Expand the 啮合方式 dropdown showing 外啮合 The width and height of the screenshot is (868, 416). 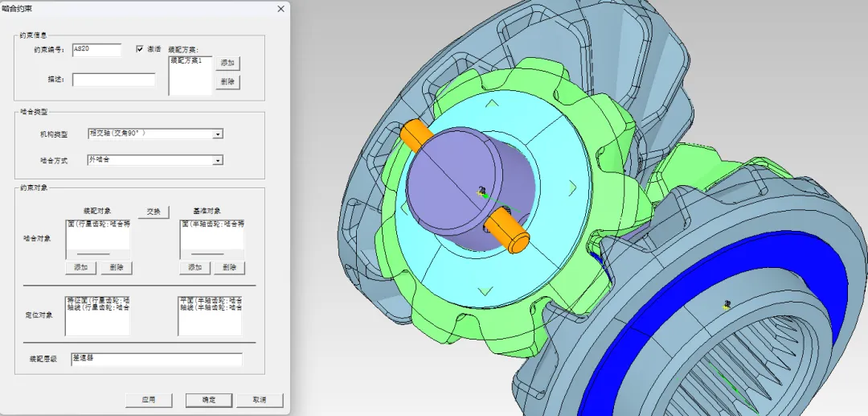coord(218,161)
